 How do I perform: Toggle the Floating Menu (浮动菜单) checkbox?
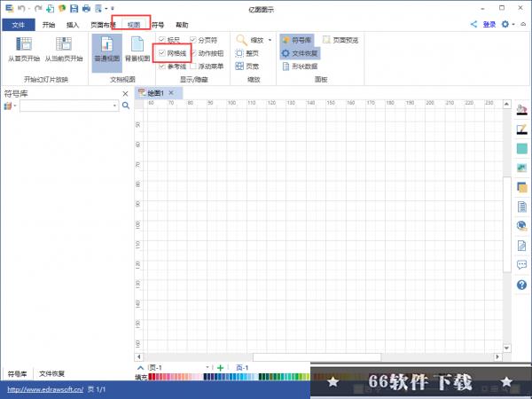coord(193,66)
